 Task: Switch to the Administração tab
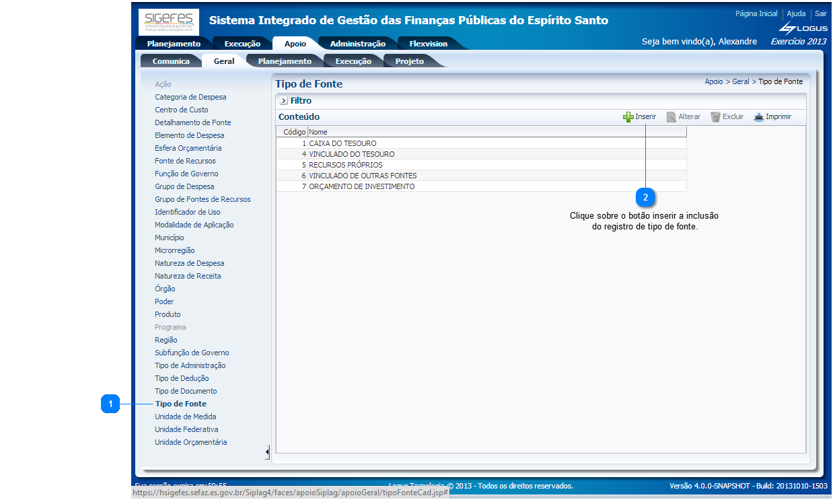click(x=357, y=44)
